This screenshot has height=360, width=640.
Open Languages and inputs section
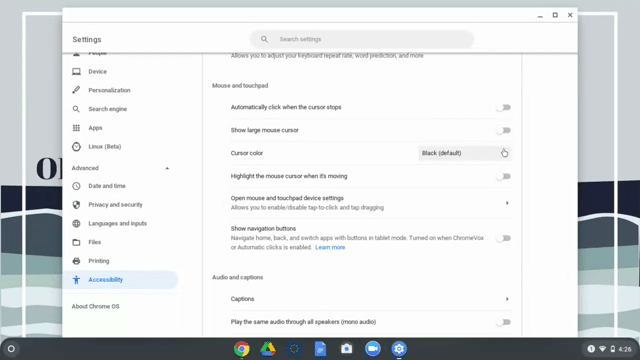pyautogui.click(x=118, y=223)
